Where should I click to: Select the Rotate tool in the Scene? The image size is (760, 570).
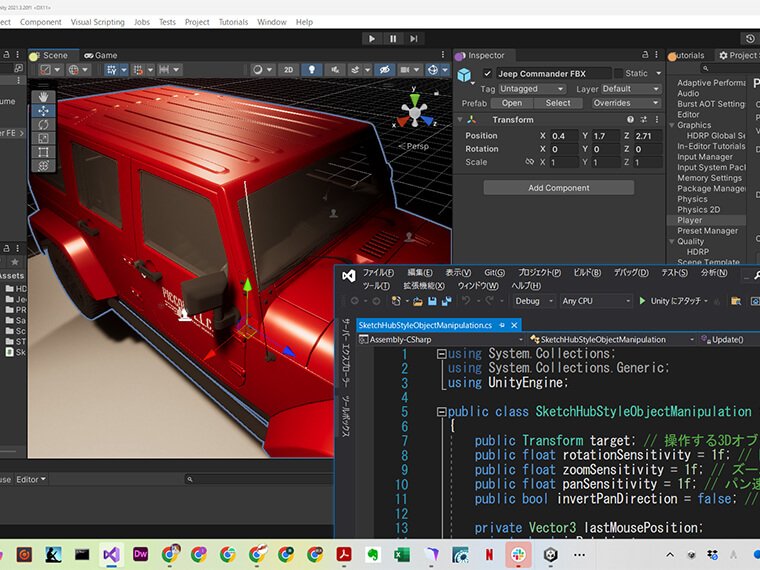pyautogui.click(x=43, y=125)
